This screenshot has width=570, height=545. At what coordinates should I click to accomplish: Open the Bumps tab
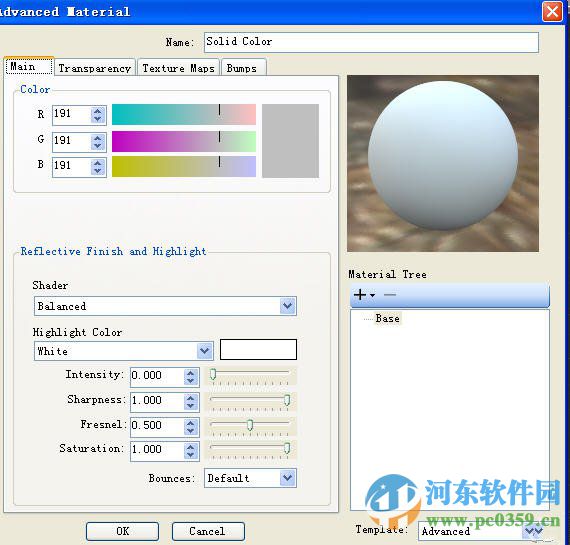(x=243, y=68)
